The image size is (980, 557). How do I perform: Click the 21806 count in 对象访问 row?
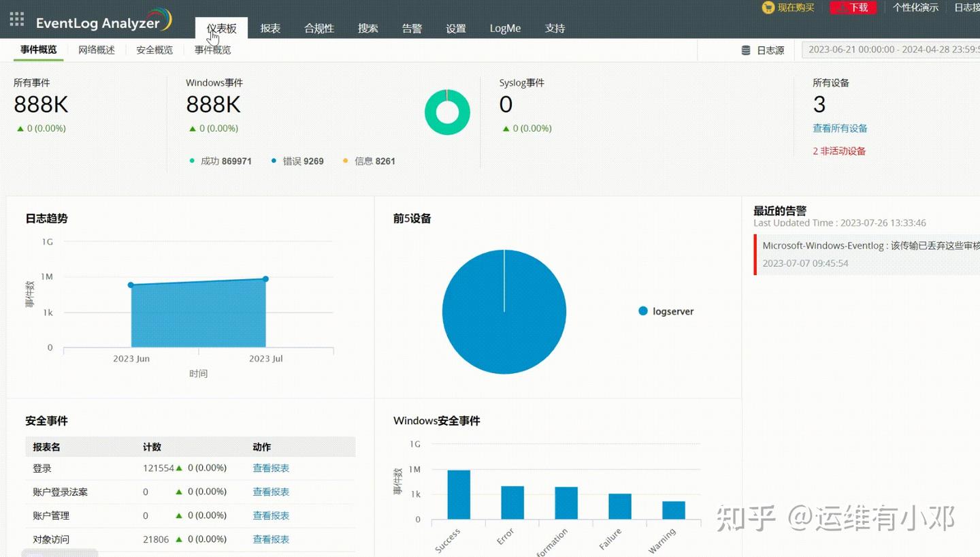[x=156, y=539]
